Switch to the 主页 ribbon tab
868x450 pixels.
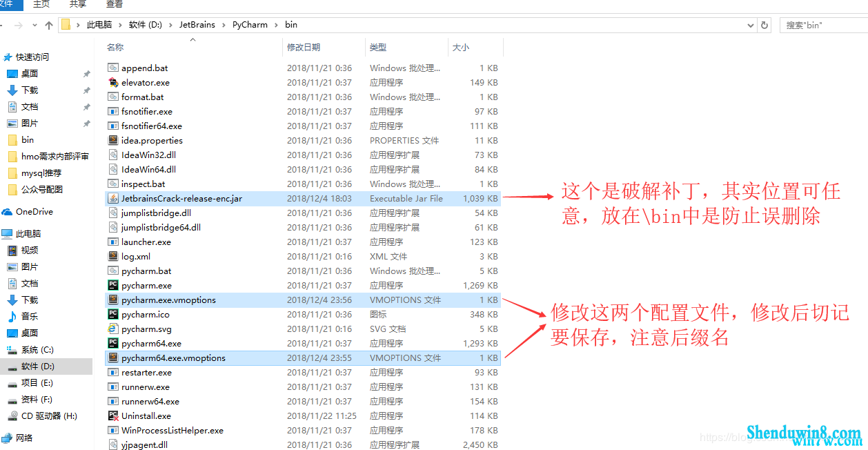pos(41,5)
